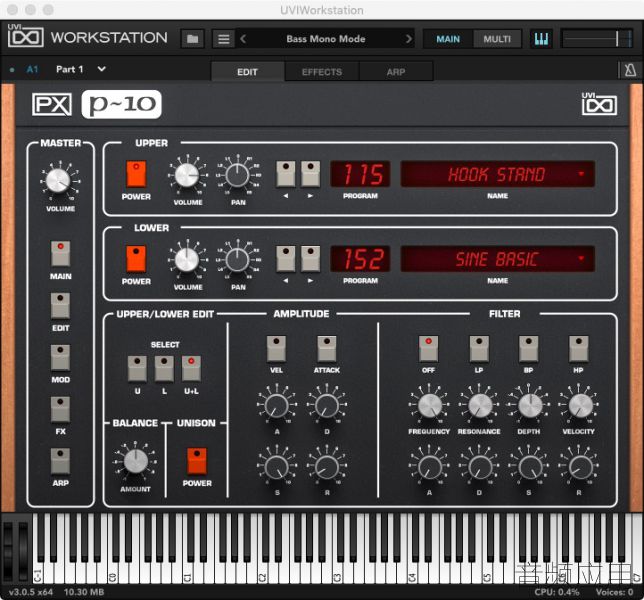Open Lower program name dropdown SINE BASIC
The height and width of the screenshot is (600, 644).
(497, 259)
